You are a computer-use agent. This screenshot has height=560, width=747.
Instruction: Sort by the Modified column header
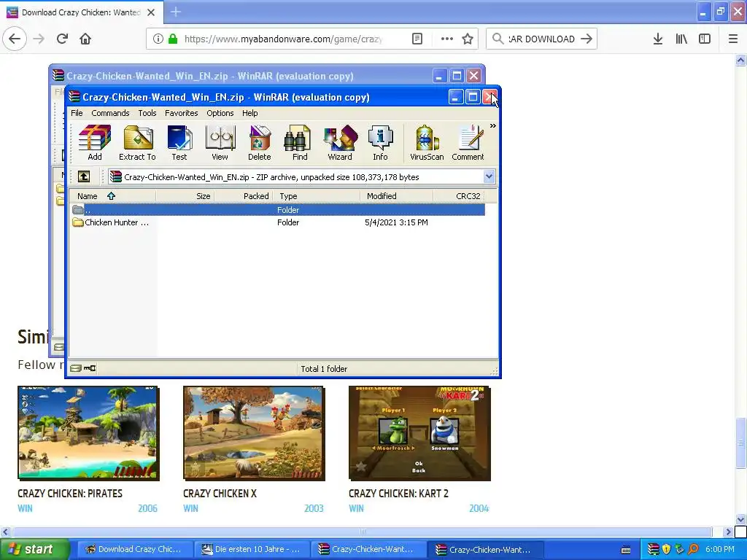coord(396,195)
